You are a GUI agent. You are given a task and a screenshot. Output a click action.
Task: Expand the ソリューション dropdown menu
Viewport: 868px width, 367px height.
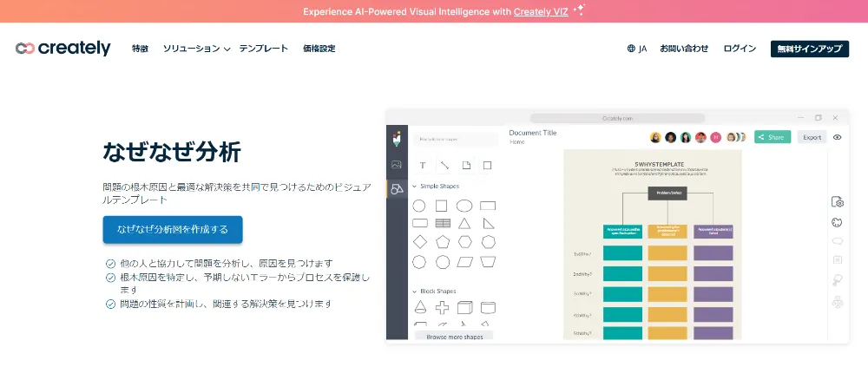click(196, 49)
